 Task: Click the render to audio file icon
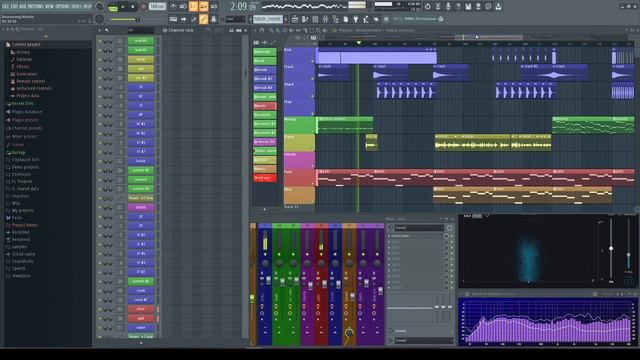coord(478,7)
